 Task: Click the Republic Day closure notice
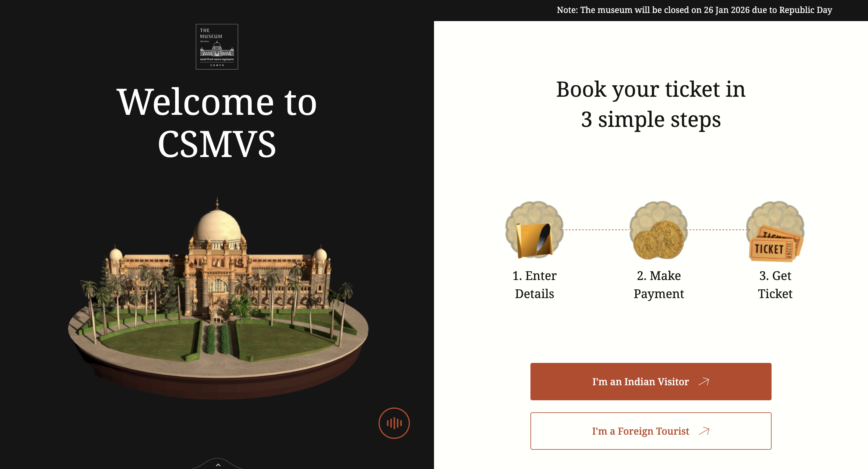pyautogui.click(x=694, y=10)
